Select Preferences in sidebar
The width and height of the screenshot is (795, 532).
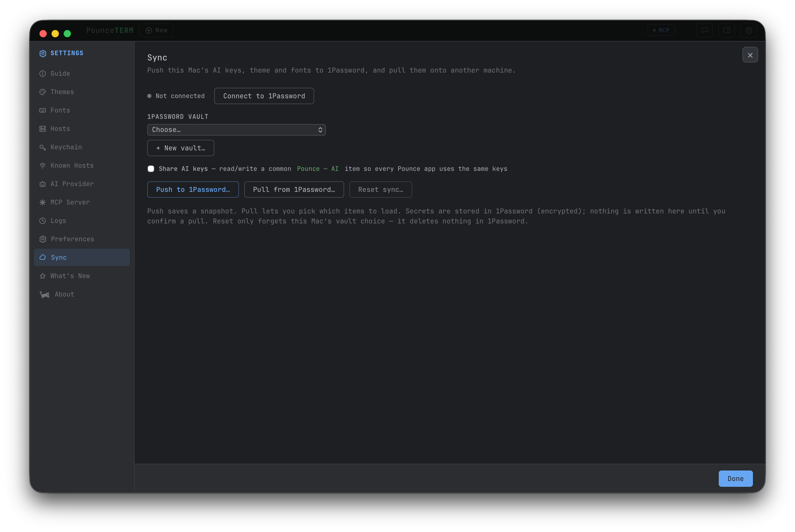point(82,239)
